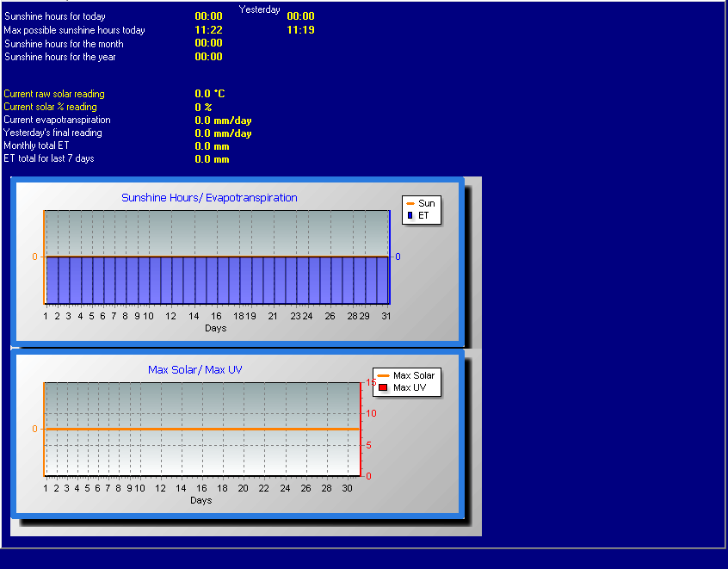This screenshot has width=728, height=569.
Task: Select the 'Max Solar/ Max UV' chart title
Action: click(x=195, y=370)
